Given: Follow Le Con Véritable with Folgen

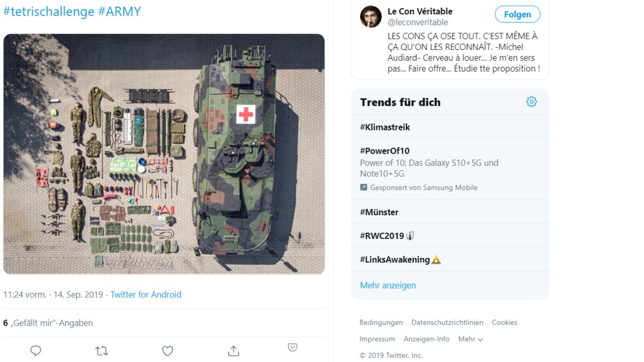Looking at the screenshot, I should pyautogui.click(x=517, y=14).
